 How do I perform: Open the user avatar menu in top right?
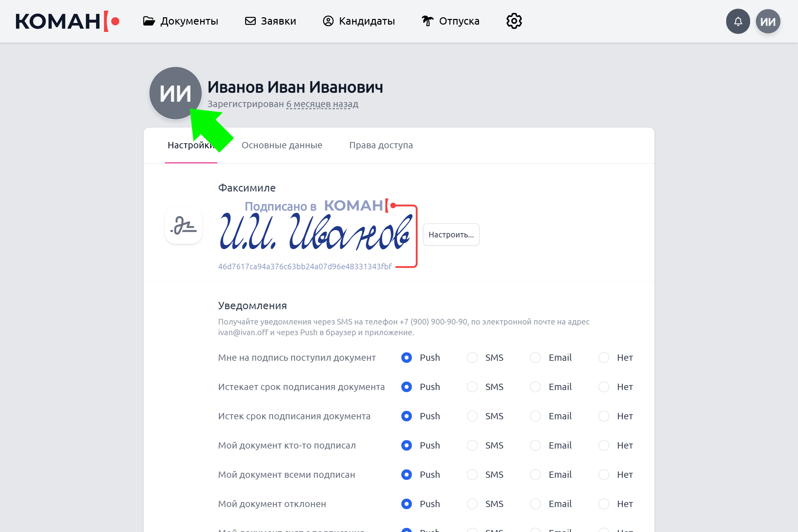click(768, 21)
